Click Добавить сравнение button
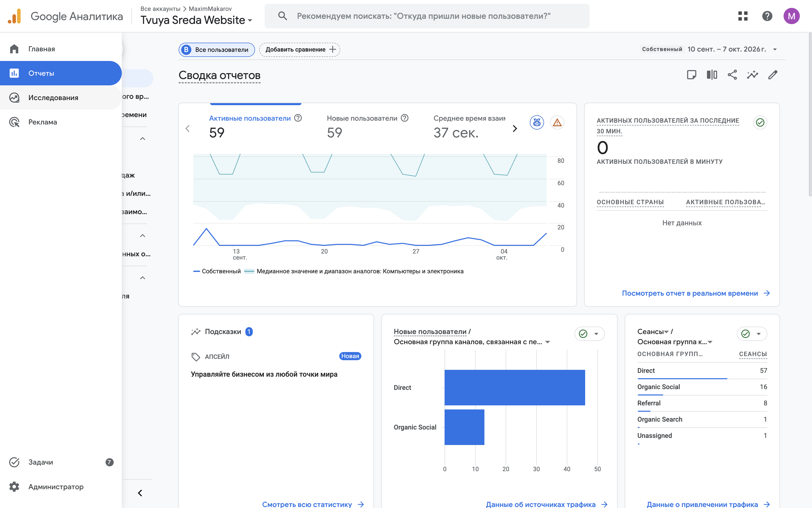Viewport: 812px width, 508px height. tap(299, 49)
